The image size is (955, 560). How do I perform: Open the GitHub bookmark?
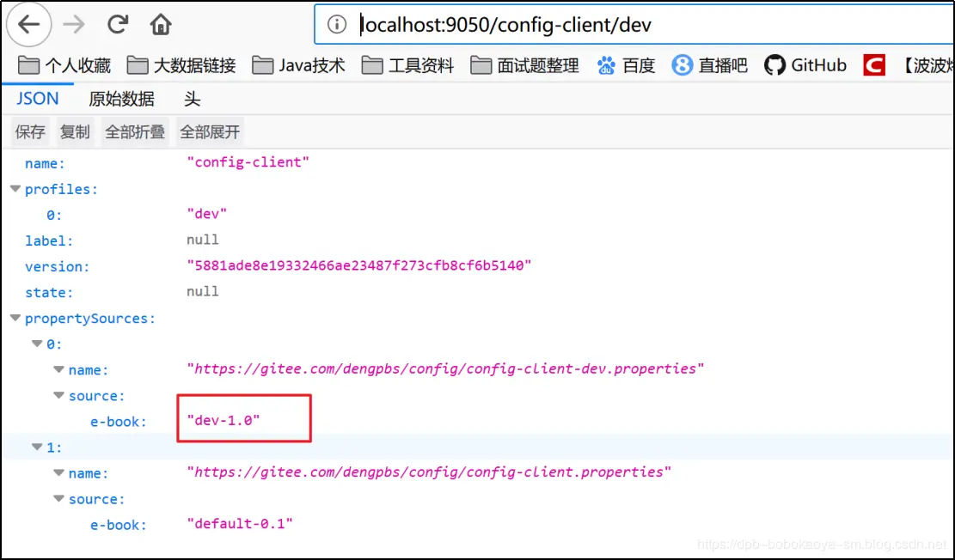(x=805, y=65)
